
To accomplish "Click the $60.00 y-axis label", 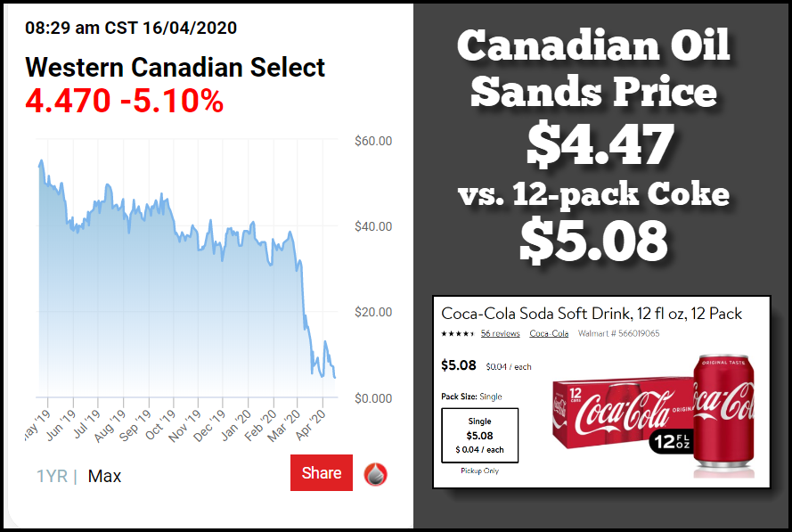I will click(x=373, y=141).
